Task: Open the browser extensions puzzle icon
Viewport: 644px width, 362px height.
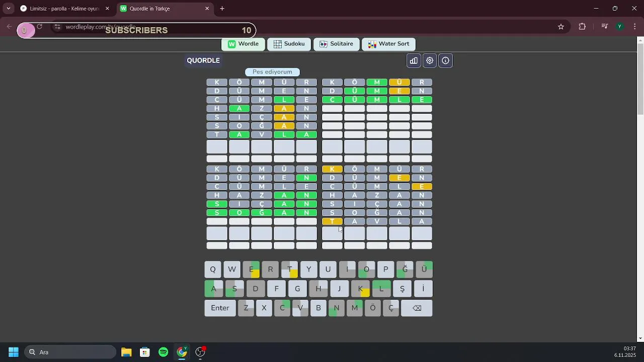Action: coord(582,27)
